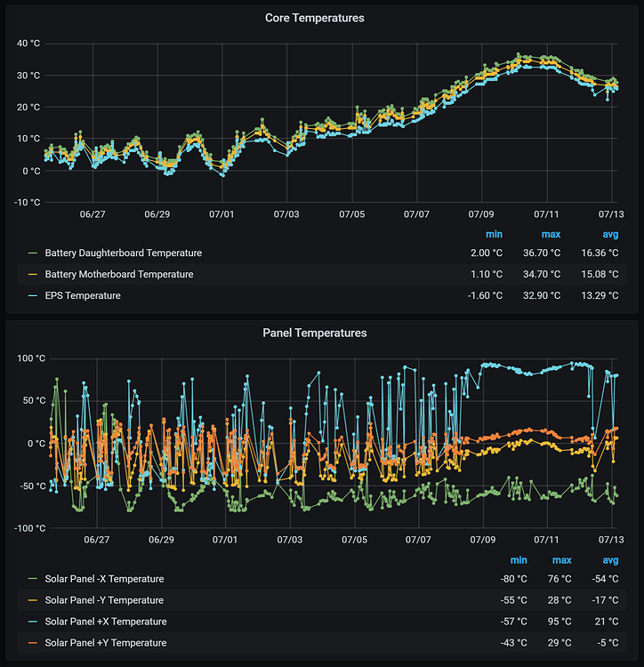Click yellow color swatch for Battery Motherboard
The height and width of the screenshot is (667, 644).
(32, 275)
